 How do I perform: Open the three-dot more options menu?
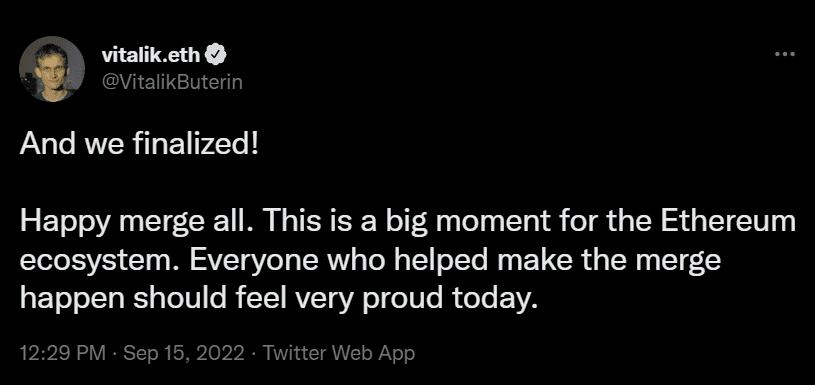tap(785, 54)
